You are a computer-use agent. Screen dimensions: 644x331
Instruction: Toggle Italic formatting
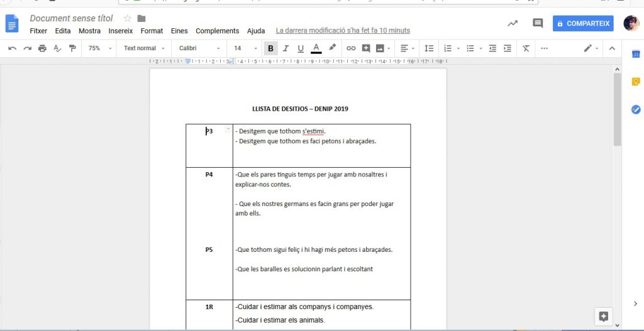pos(286,48)
